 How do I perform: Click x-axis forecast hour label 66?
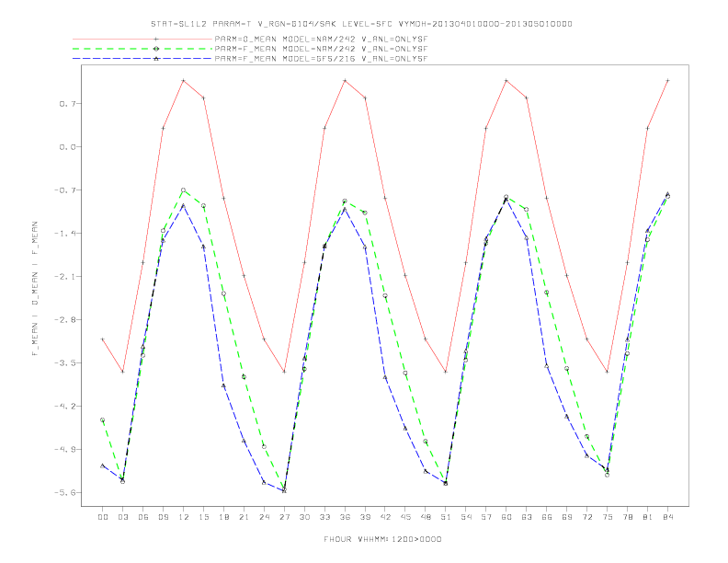pos(547,517)
